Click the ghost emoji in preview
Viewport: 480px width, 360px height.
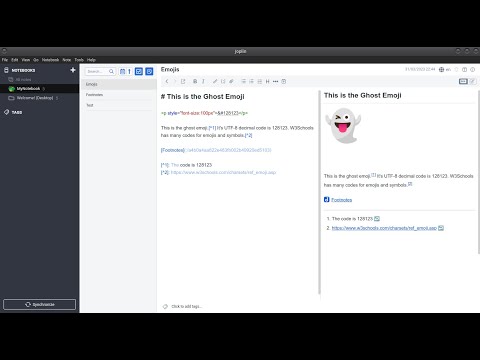point(343,126)
